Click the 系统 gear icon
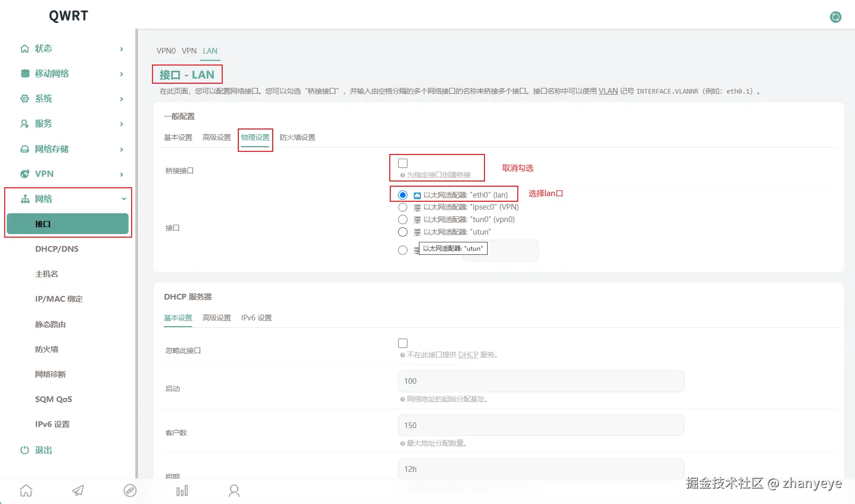Viewport: 855px width, 504px height. 24,98
